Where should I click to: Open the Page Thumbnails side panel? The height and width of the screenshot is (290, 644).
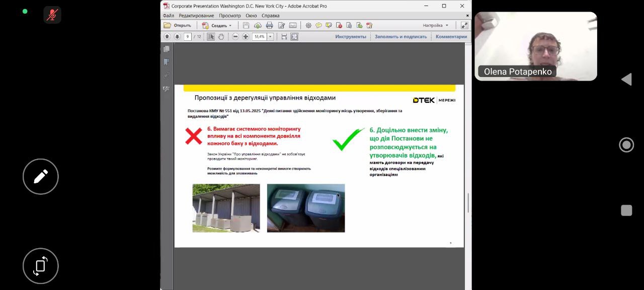pyautogui.click(x=167, y=49)
